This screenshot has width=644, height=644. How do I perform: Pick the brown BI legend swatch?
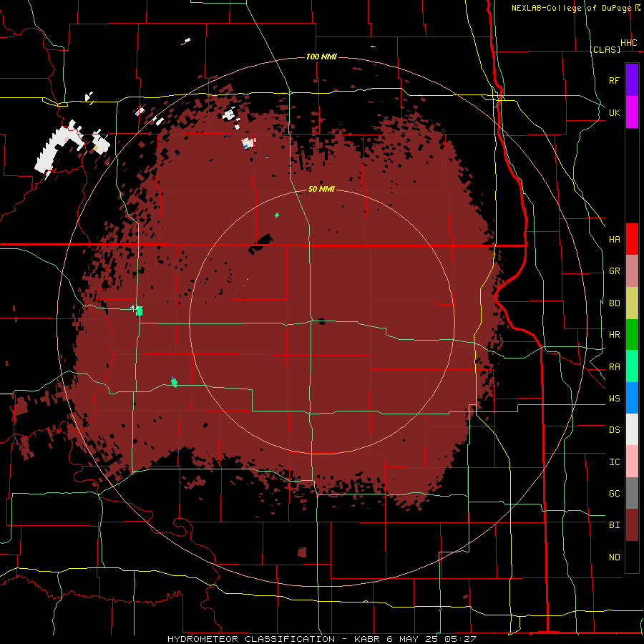tap(632, 525)
